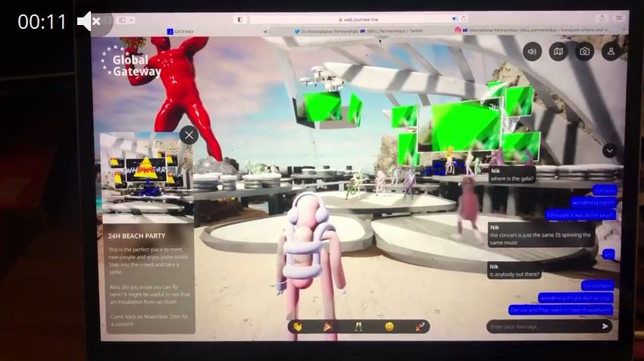Click the '24H BEACH PARTY' heading
The image size is (644, 361).
click(x=136, y=236)
